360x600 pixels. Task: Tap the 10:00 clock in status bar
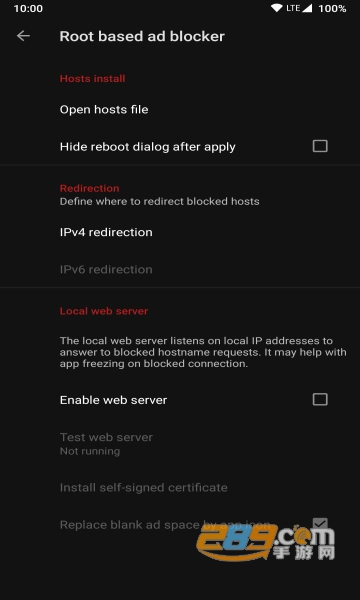28,8
